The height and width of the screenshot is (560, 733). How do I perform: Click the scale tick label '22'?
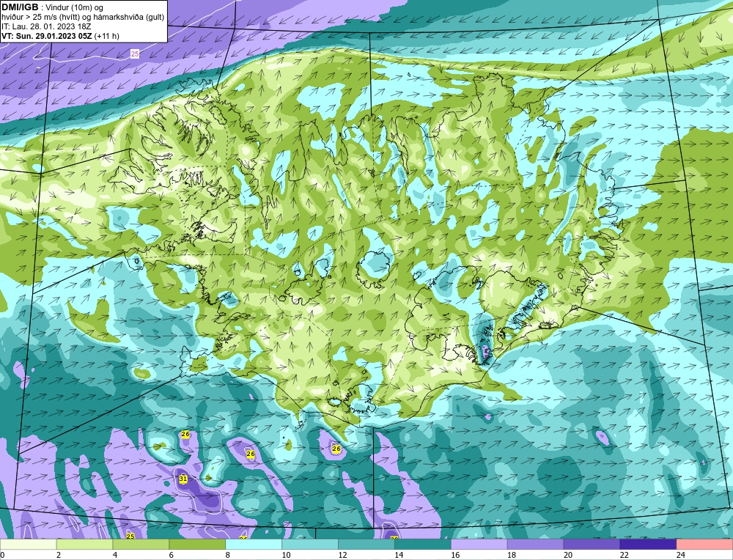pos(624,555)
